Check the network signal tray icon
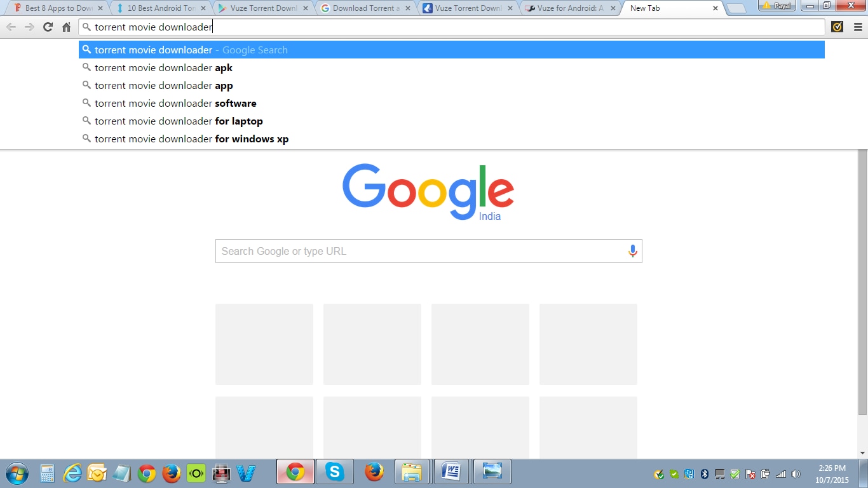 tap(780, 474)
